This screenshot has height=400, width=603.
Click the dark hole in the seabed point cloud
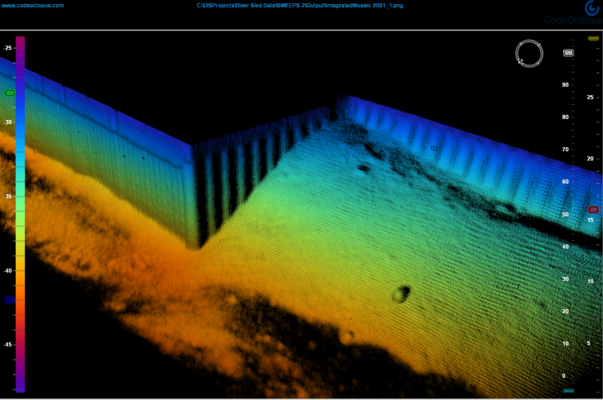pyautogui.click(x=401, y=294)
